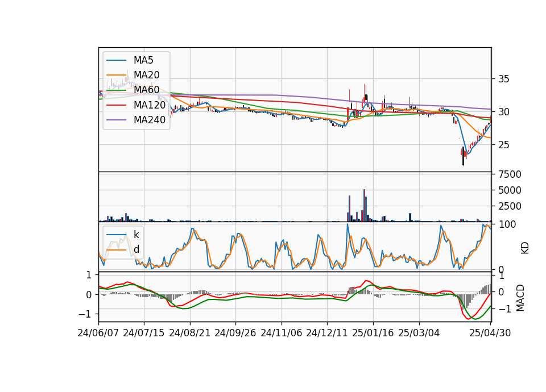The height and width of the screenshot is (392, 546).
Task: Click the MACD vertical axis title
Action: coord(520,298)
